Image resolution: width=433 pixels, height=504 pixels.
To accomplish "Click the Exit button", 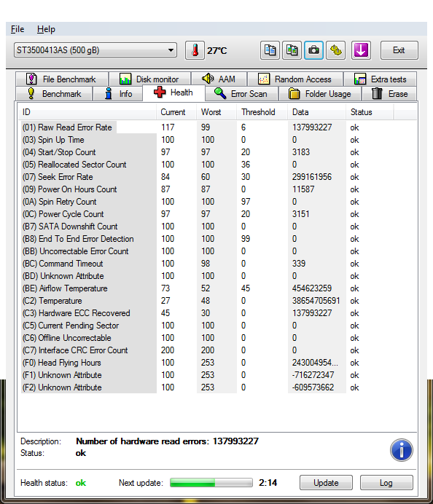I will point(399,50).
